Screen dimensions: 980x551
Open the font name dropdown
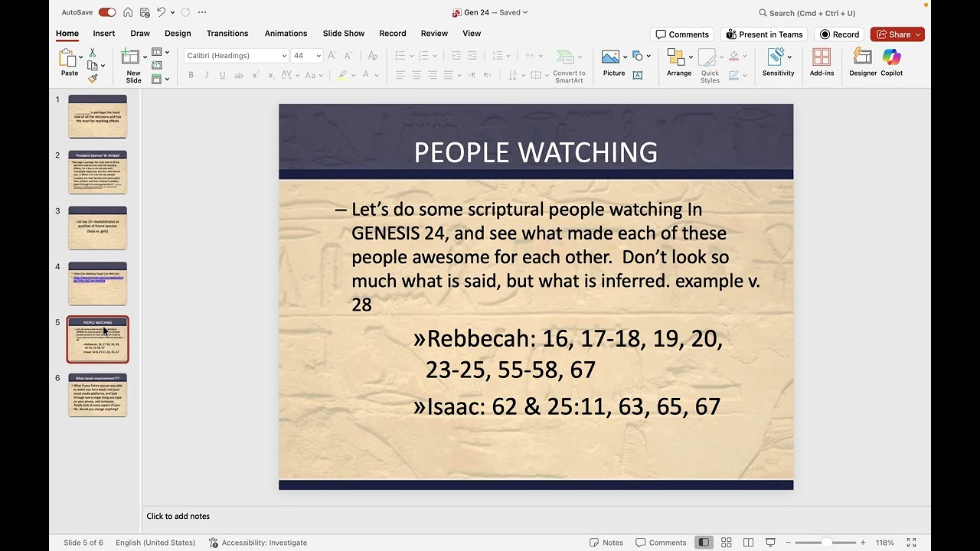coord(284,56)
